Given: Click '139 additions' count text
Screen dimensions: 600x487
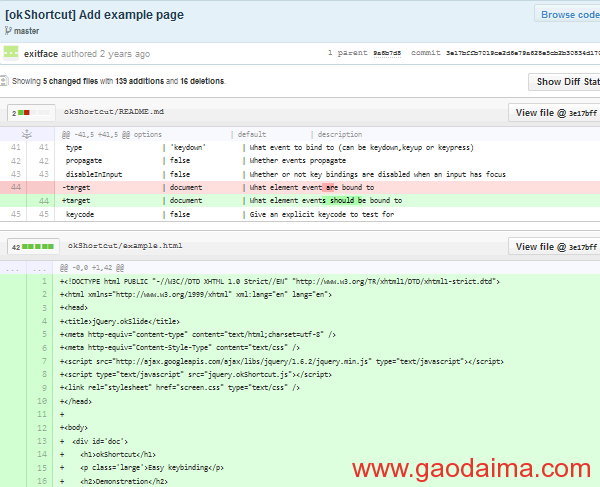Looking at the screenshot, I should [140, 81].
